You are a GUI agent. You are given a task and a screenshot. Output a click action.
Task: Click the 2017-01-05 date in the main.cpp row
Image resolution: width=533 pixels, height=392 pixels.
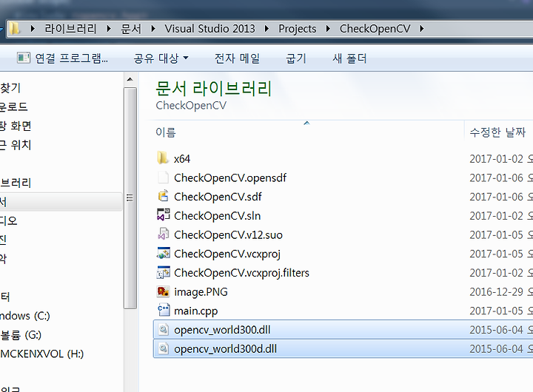tap(496, 311)
